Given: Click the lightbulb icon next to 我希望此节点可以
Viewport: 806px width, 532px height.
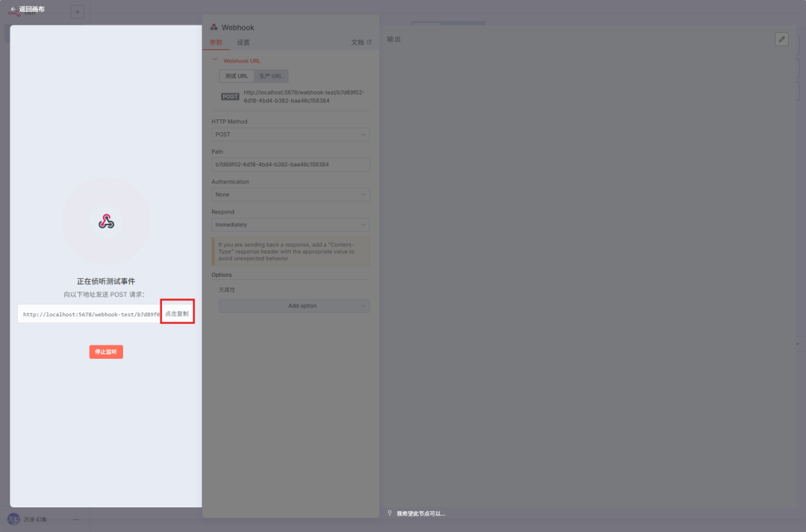Looking at the screenshot, I should [390, 513].
